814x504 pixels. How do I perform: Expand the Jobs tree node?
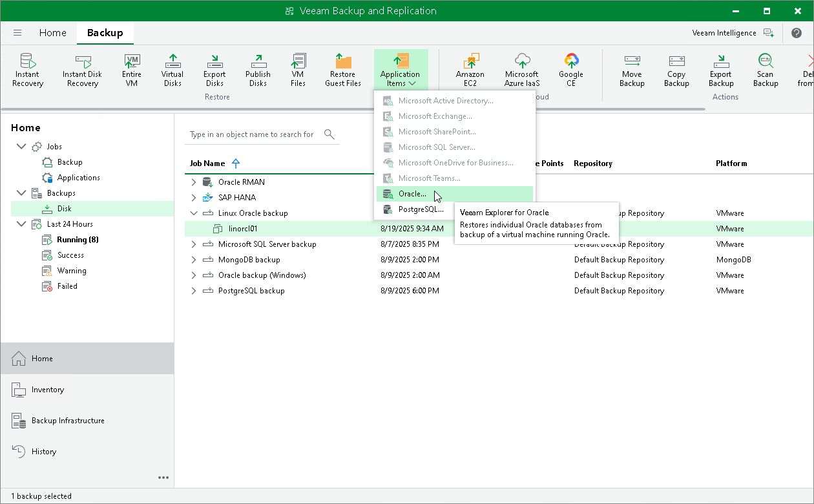pos(21,146)
